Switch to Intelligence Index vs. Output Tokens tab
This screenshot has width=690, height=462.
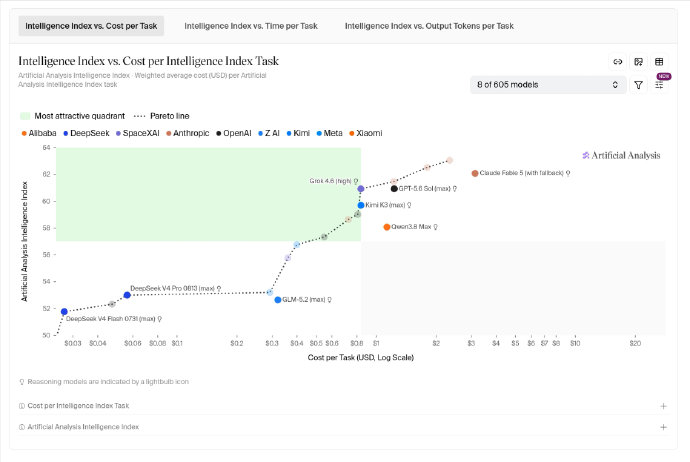click(429, 26)
